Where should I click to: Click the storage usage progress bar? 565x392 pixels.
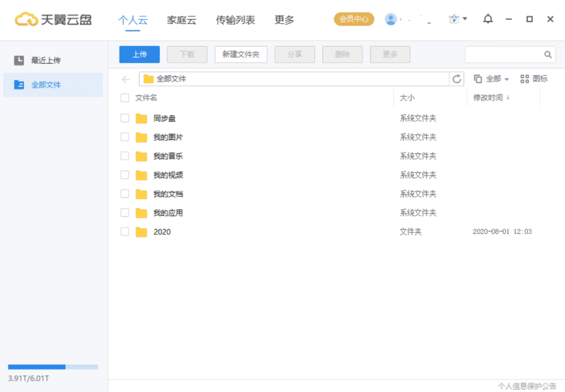point(53,367)
